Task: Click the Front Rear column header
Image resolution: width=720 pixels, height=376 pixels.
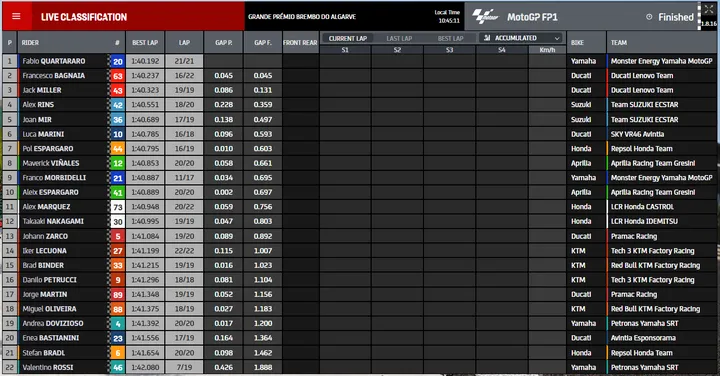Action: (300, 43)
